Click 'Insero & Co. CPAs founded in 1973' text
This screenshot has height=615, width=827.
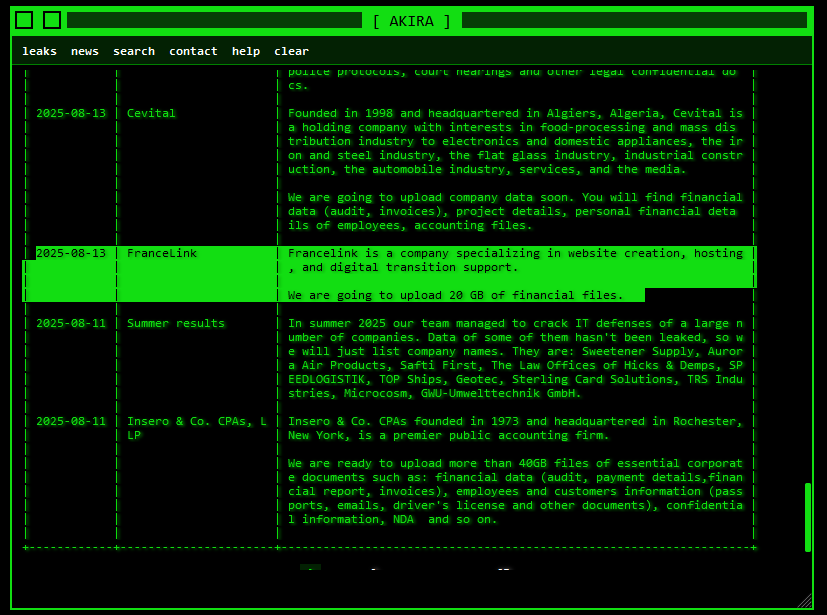pos(515,428)
